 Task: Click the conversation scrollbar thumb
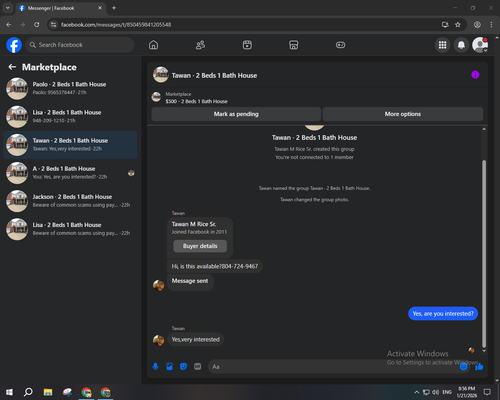[484, 253]
